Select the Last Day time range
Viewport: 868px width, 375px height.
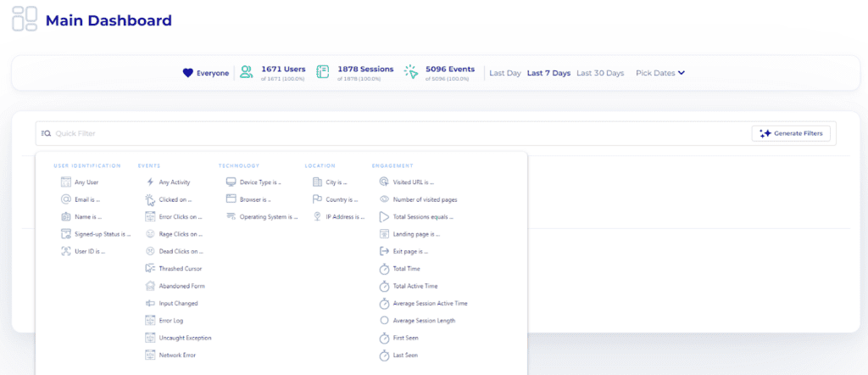[x=504, y=73]
